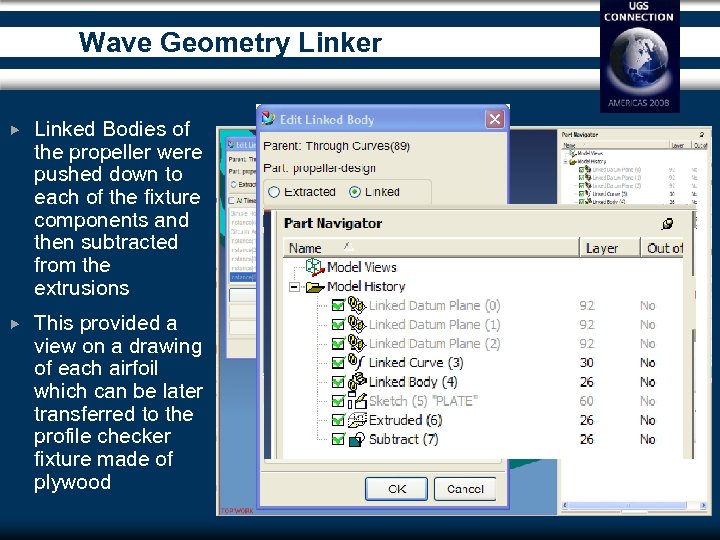This screenshot has width=720, height=540.
Task: Select Model History tree item
Action: click(366, 287)
